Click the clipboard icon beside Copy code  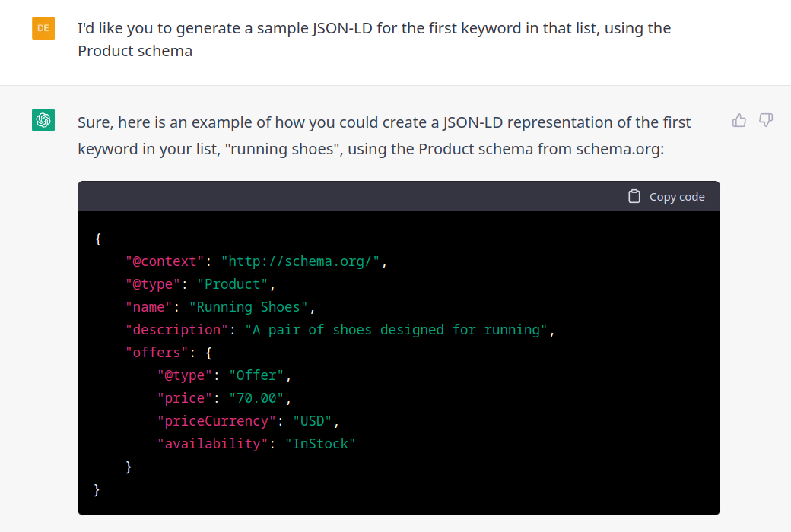tap(634, 196)
